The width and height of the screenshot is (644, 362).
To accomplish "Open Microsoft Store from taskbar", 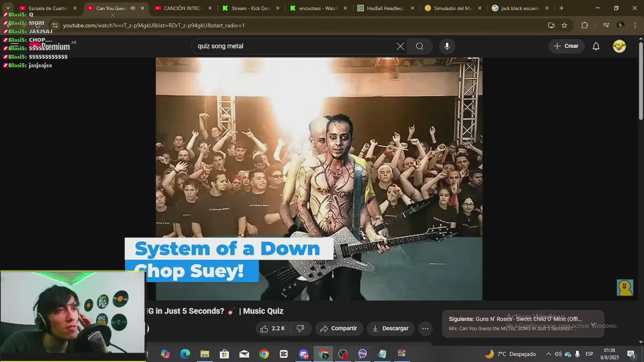I will point(224,354).
